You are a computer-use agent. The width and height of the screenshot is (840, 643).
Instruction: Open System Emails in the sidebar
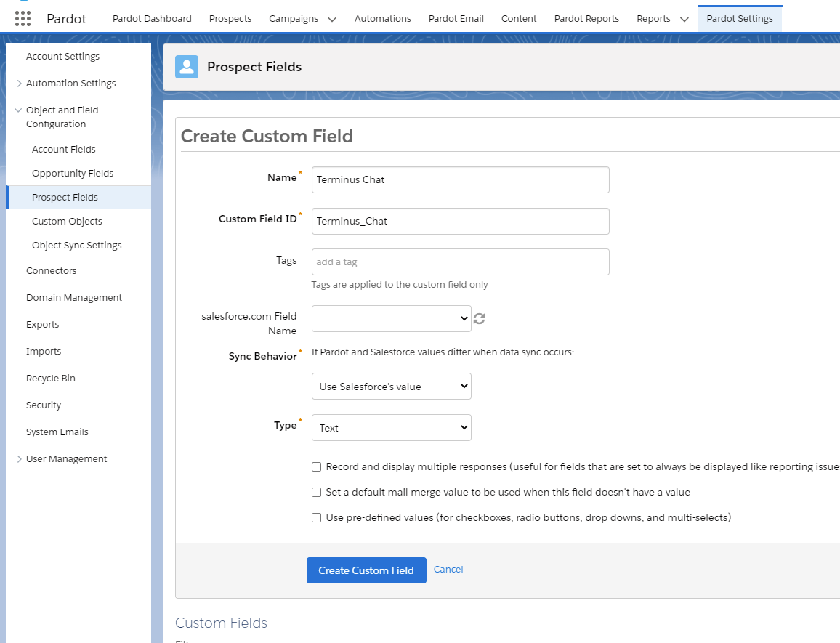pos(57,432)
